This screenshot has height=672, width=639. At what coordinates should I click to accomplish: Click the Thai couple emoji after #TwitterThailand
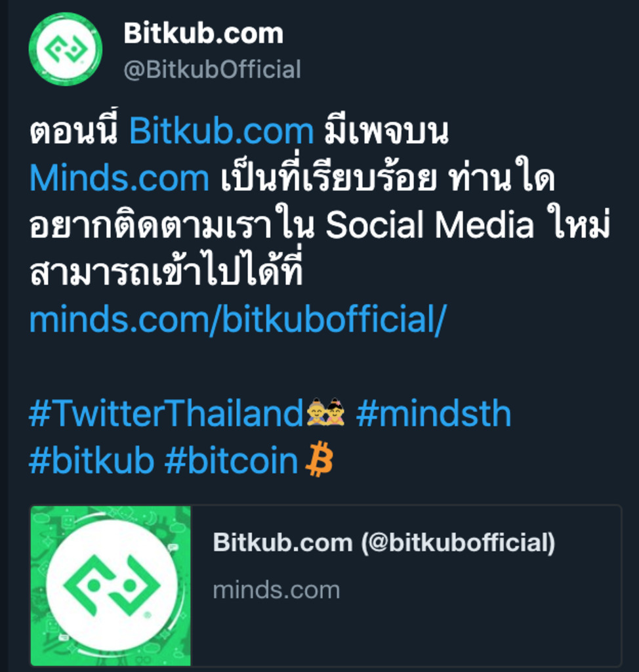click(326, 413)
